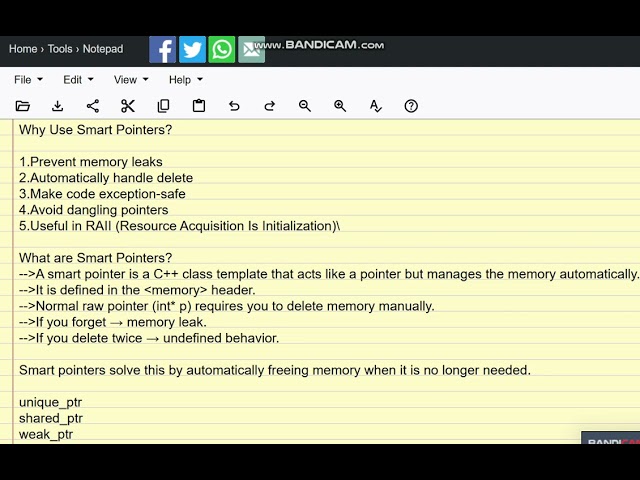Open the File dropdown menu
The width and height of the screenshot is (640, 480).
[28, 80]
